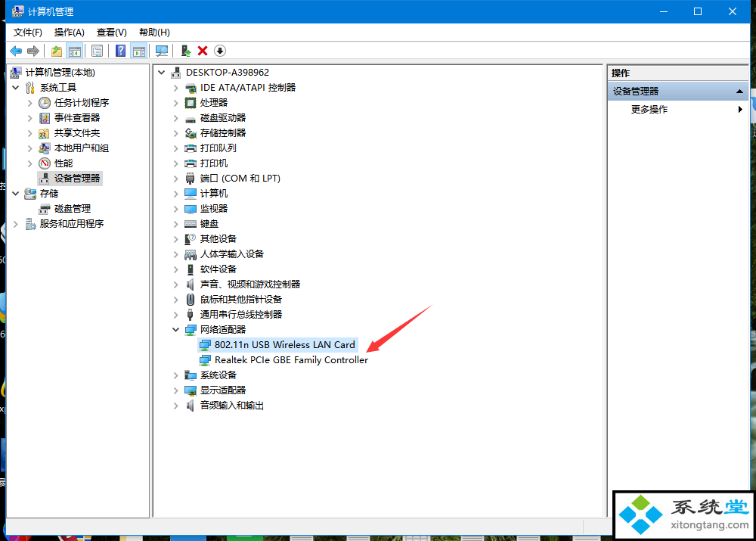Open the Properties toolbar icon

(x=97, y=51)
